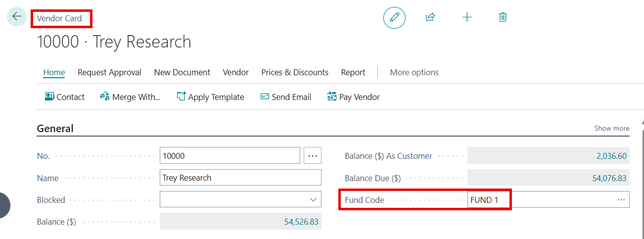Open the New Document menu
Image resolution: width=644 pixels, height=239 pixels.
[x=182, y=72]
